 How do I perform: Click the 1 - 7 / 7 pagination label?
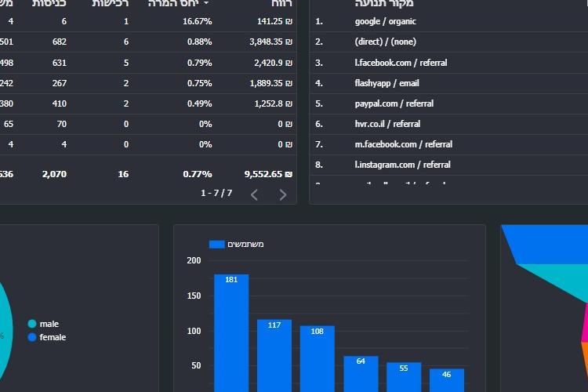(216, 193)
